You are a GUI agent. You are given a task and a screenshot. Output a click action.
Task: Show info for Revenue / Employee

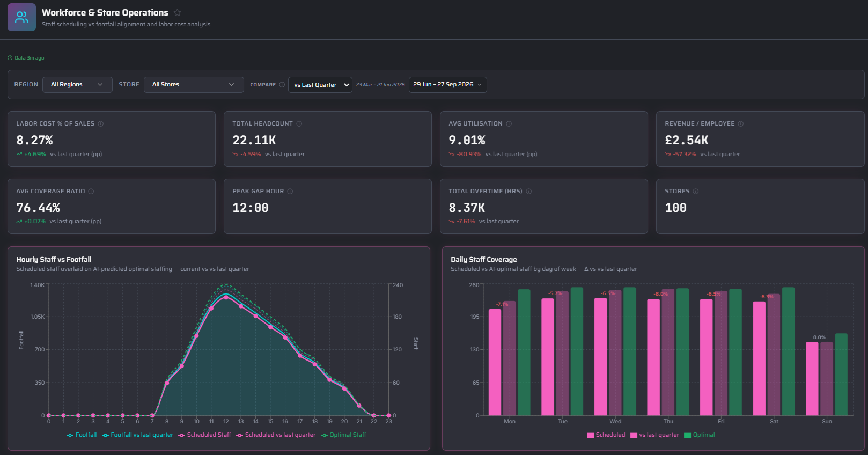[741, 124]
